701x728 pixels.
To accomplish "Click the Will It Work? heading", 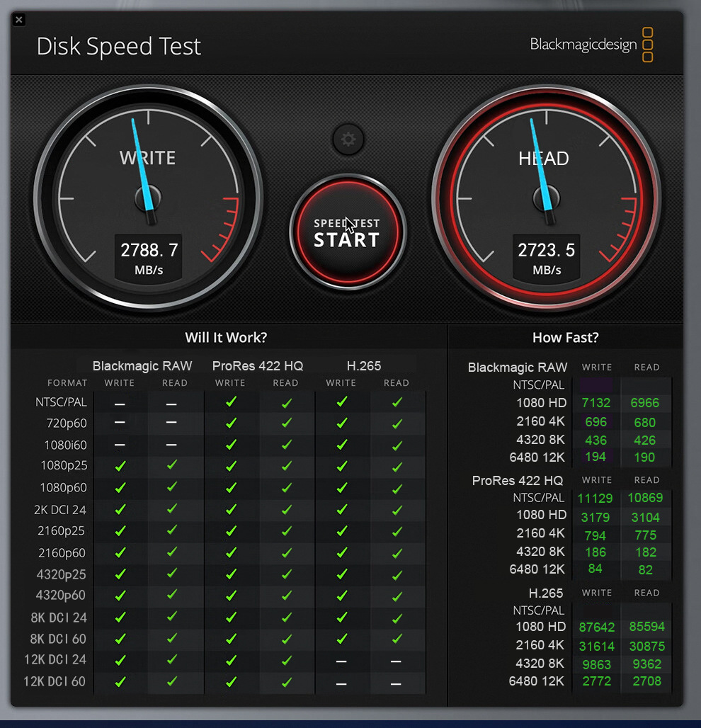I will click(x=226, y=338).
